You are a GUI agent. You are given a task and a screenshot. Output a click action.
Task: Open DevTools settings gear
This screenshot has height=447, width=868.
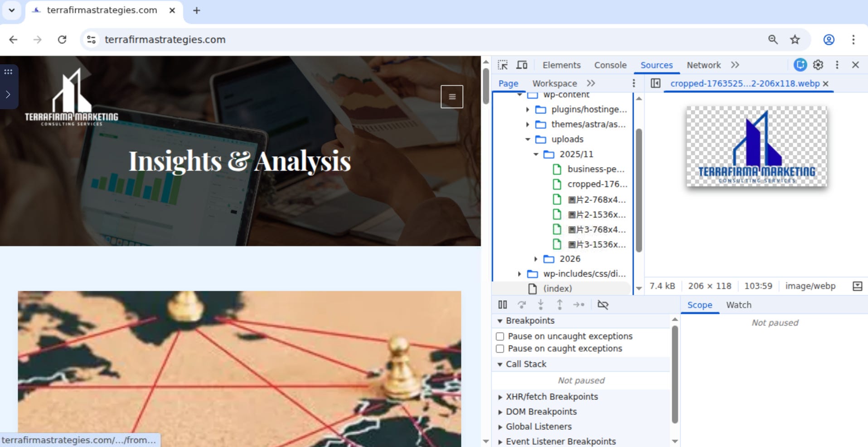pos(818,65)
